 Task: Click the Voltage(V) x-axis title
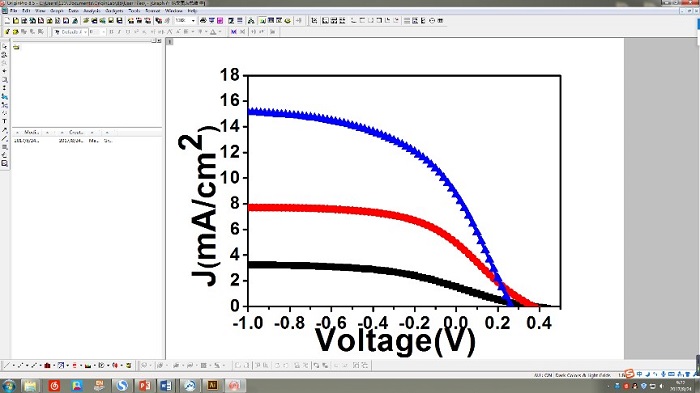click(x=396, y=341)
